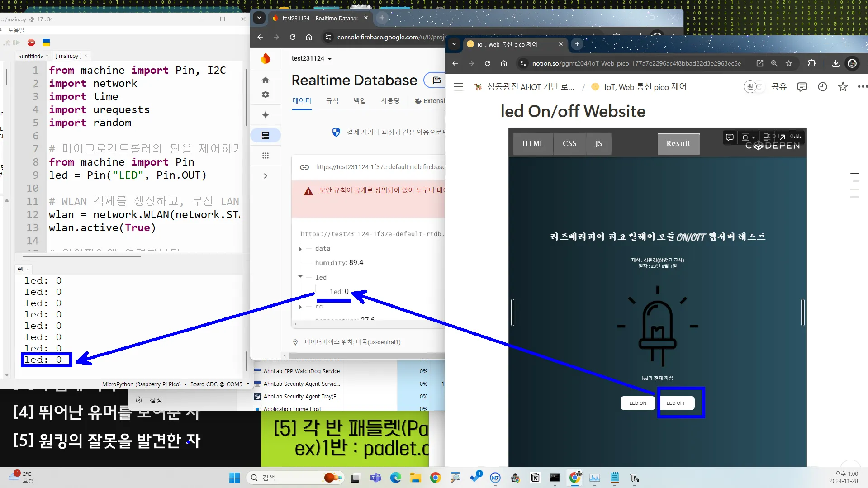868x488 pixels.
Task: Open Firebase project settings gear
Action: click(266, 95)
